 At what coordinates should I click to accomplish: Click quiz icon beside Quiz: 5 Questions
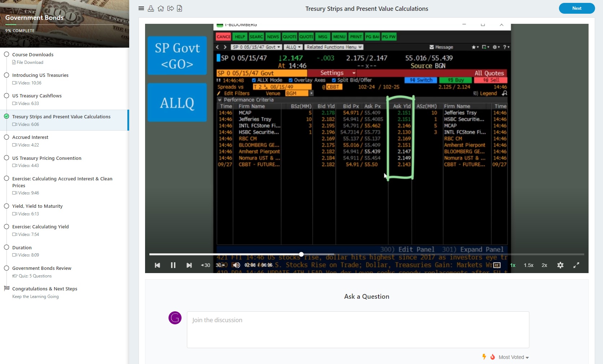tap(15, 276)
